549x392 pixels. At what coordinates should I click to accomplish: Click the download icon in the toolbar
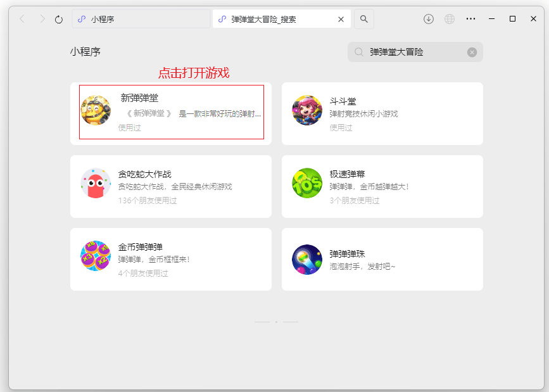pyautogui.click(x=428, y=19)
